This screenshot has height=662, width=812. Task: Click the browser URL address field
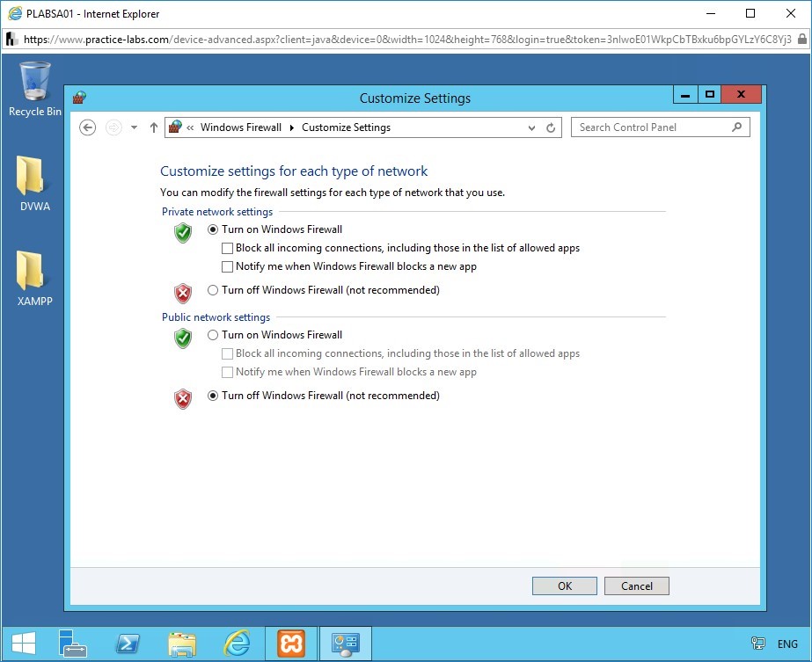[407, 40]
